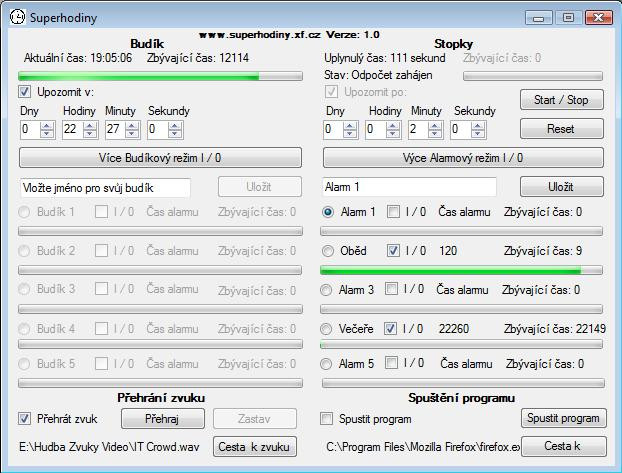Click the Start / Stop button
Viewport: 622px width, 473px height.
pos(562,100)
